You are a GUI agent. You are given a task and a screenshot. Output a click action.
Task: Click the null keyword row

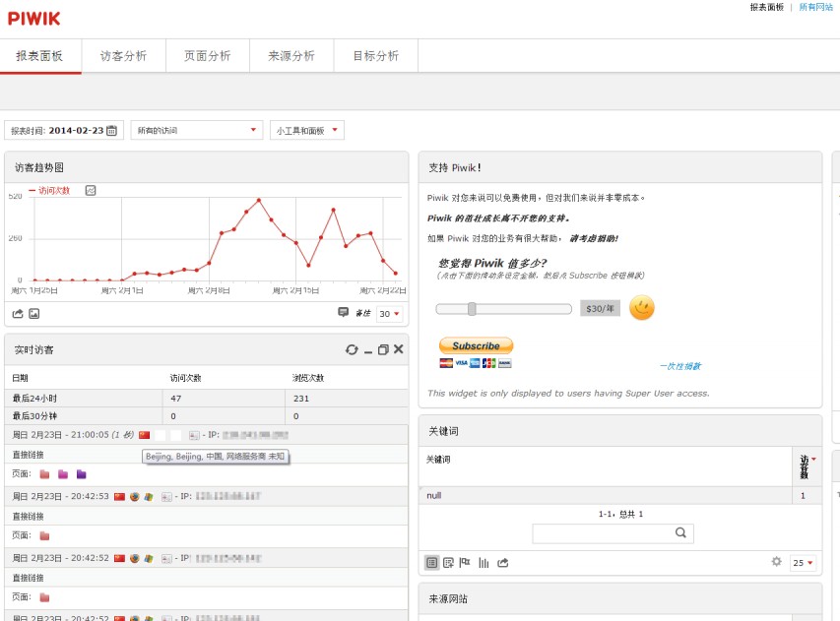click(620, 496)
